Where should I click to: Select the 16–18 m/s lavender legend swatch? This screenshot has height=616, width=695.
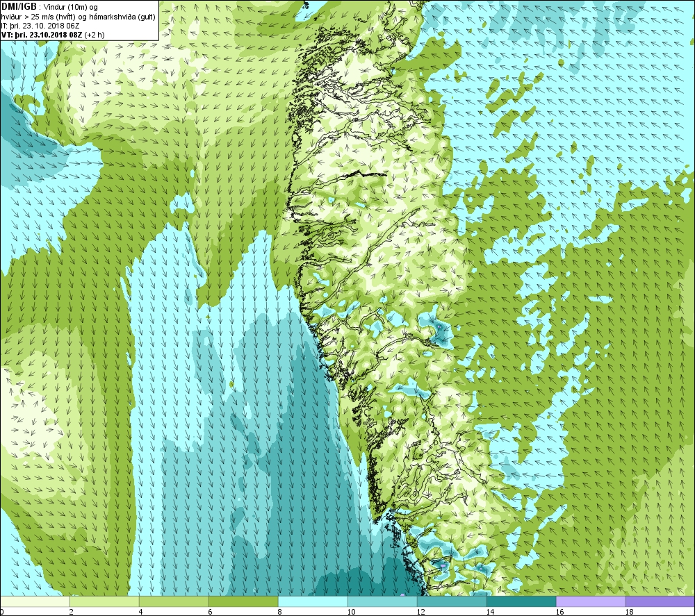click(x=591, y=601)
